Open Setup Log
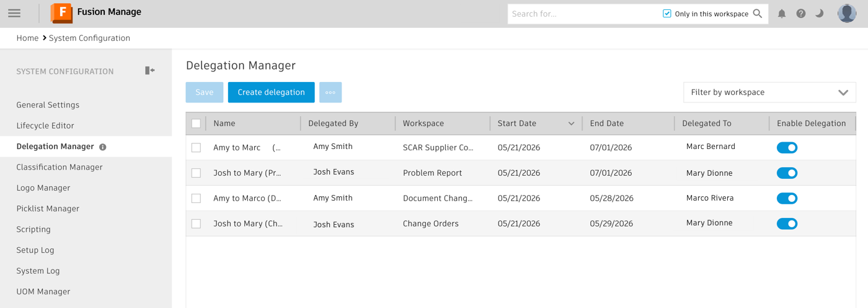Screen dimensions: 868x308 [35, 250]
